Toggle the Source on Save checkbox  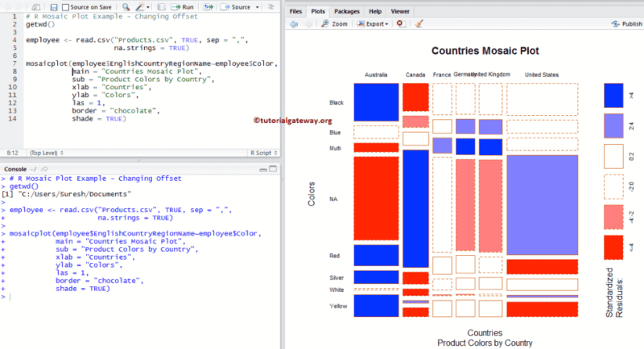point(65,7)
